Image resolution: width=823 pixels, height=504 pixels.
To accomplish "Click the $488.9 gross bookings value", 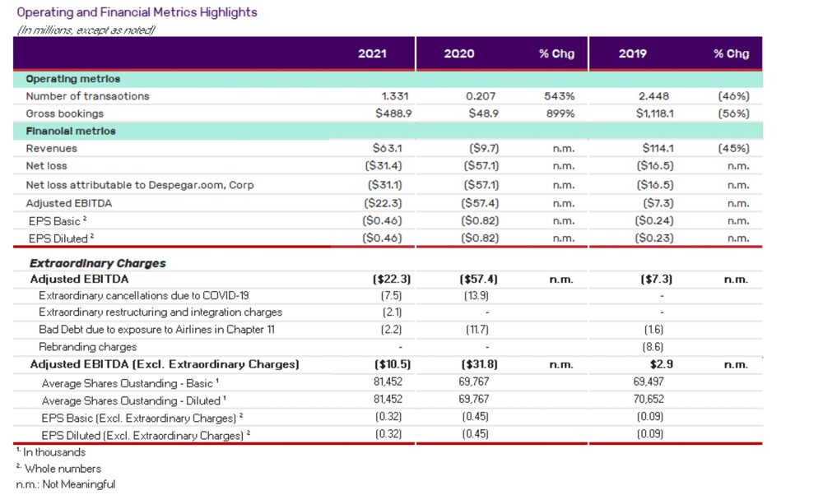I will point(393,113).
